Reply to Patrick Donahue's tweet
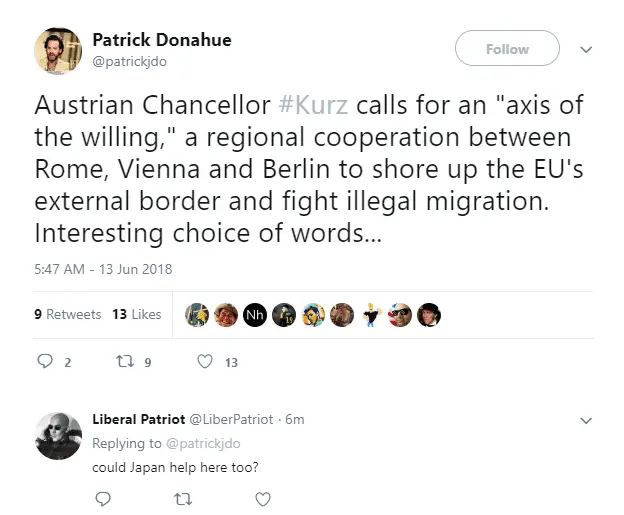 click(x=44, y=362)
